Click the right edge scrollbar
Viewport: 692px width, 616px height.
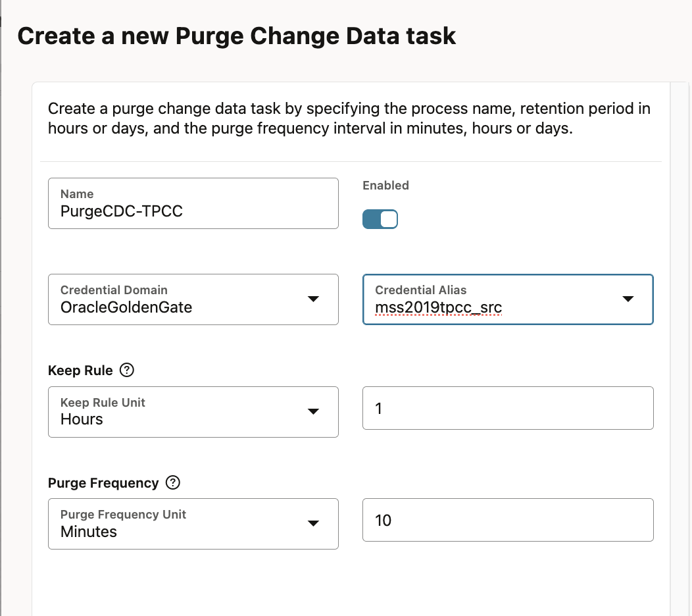point(688,329)
